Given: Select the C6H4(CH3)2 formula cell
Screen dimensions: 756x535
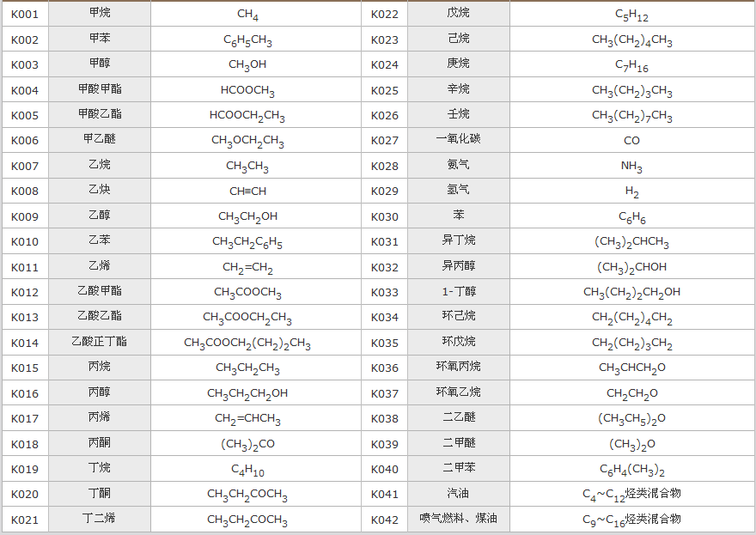Looking at the screenshot, I should 631,469.
